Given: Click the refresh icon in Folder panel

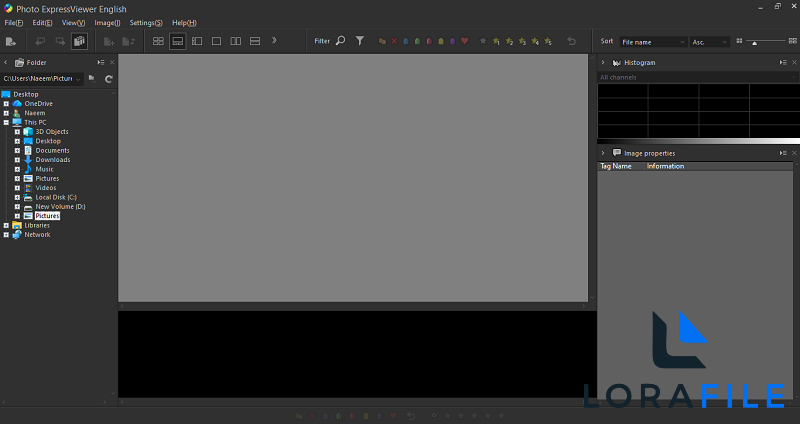Looking at the screenshot, I should click(108, 79).
